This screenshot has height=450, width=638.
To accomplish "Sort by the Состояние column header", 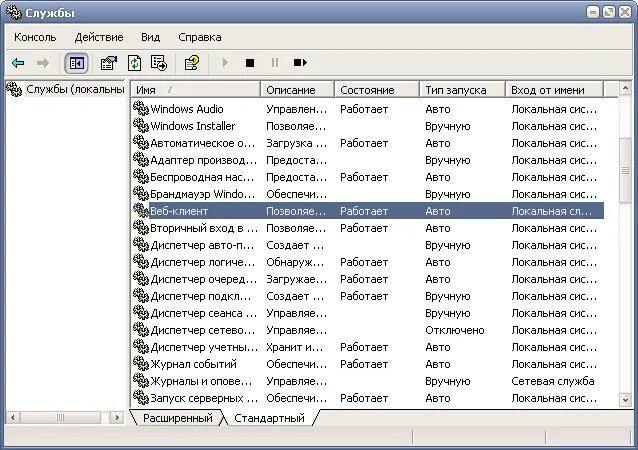I will (377, 90).
